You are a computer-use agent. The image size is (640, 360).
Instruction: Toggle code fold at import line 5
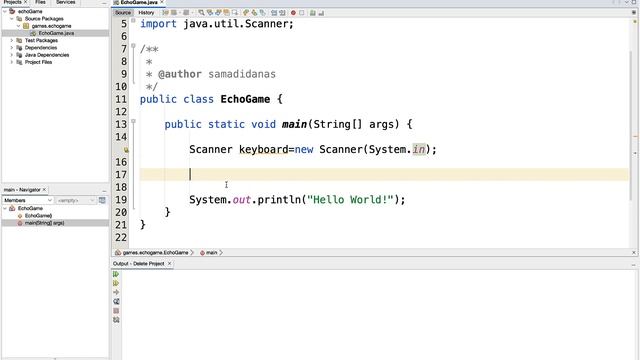(133, 20)
